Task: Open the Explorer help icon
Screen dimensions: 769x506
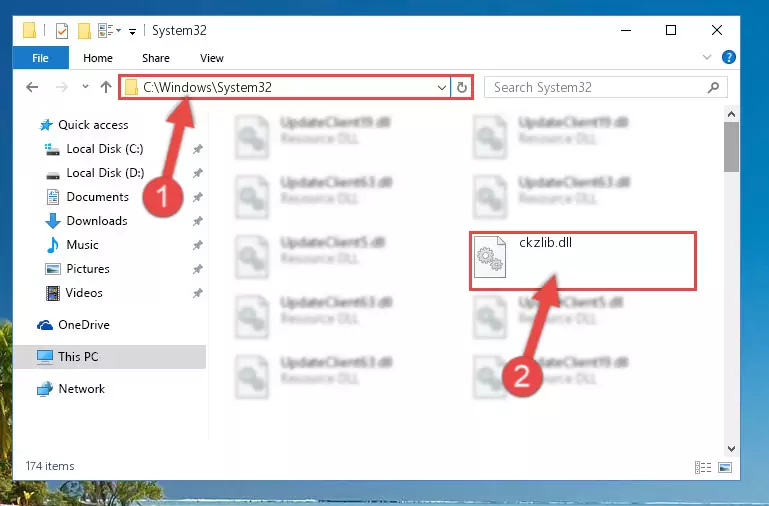Action: (x=728, y=57)
